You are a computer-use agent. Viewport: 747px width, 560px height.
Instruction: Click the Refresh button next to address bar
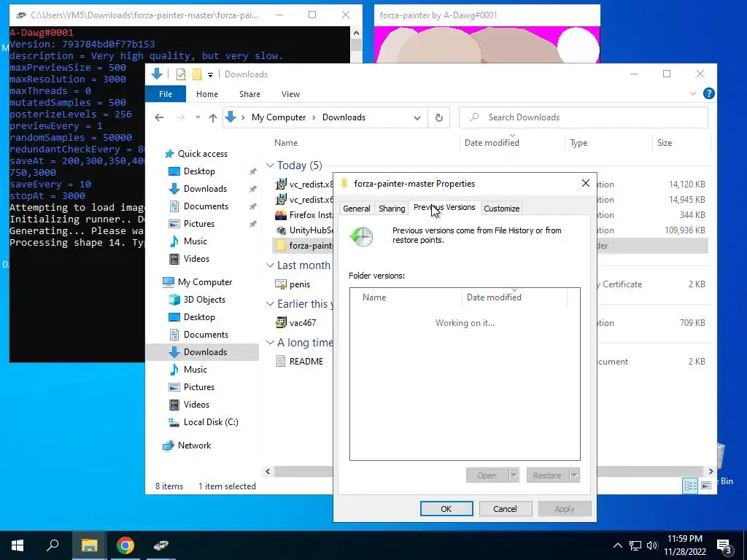438,117
